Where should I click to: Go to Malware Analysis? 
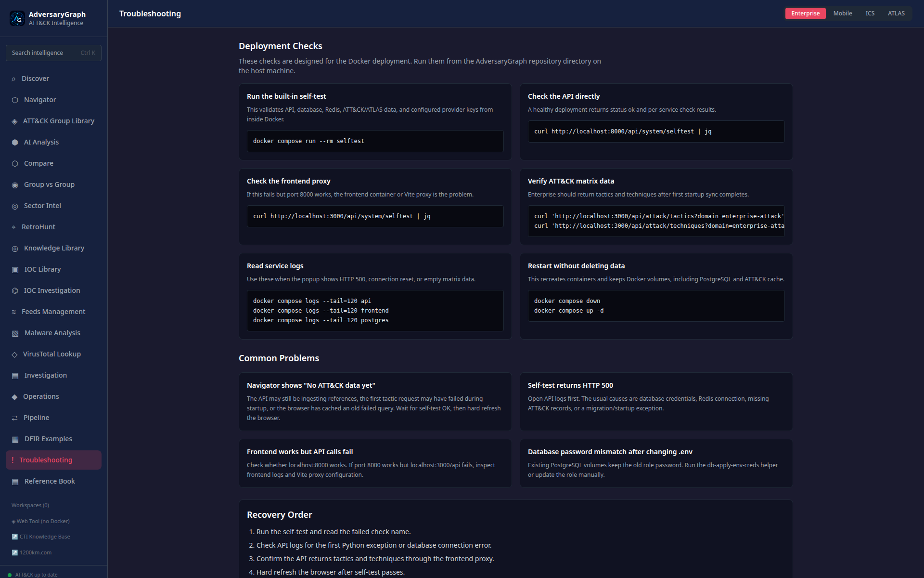pos(53,333)
